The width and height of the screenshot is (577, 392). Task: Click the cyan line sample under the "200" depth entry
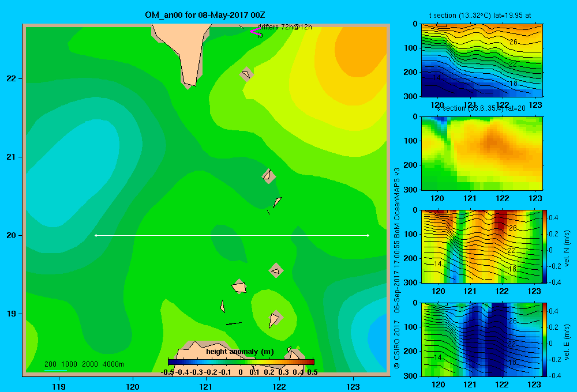[55, 370]
